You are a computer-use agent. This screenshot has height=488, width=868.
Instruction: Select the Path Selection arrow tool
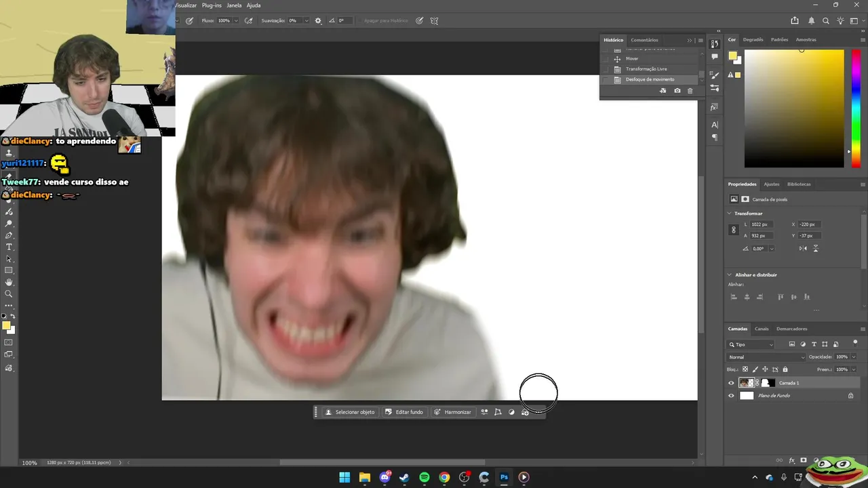coord(9,259)
